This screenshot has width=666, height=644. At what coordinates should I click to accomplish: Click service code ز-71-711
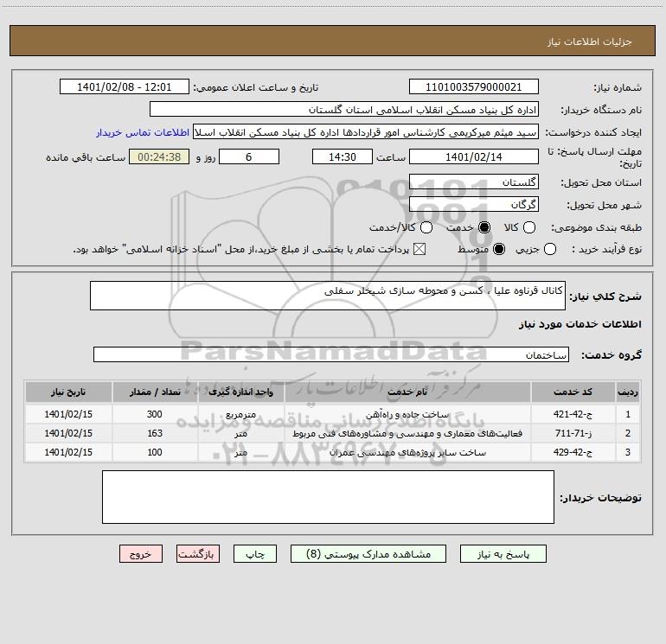(573, 433)
